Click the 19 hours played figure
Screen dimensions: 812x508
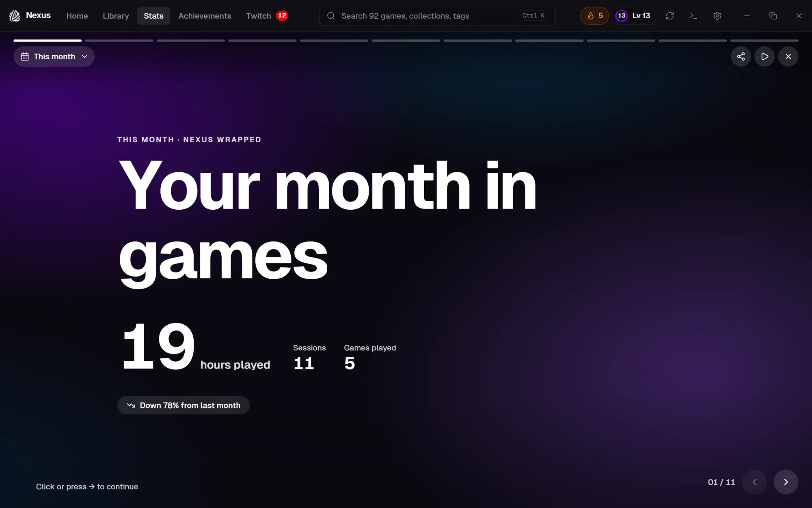(x=196, y=346)
